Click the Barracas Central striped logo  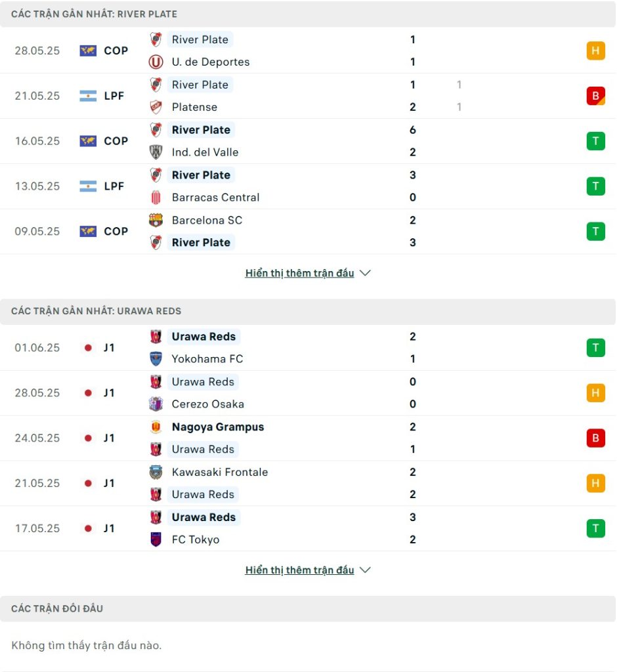(x=156, y=198)
